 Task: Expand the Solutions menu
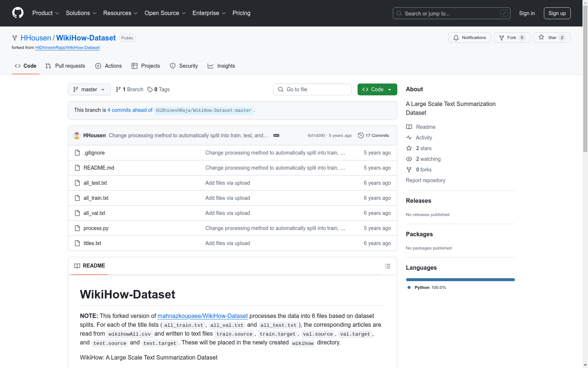tap(81, 13)
